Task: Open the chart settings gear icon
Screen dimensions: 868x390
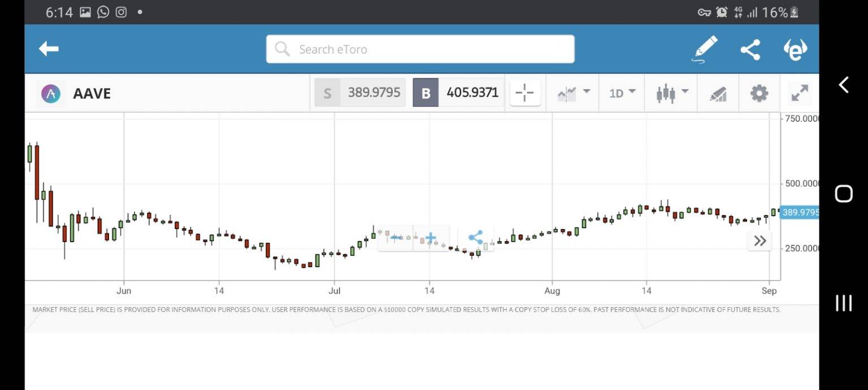Action: tap(759, 93)
